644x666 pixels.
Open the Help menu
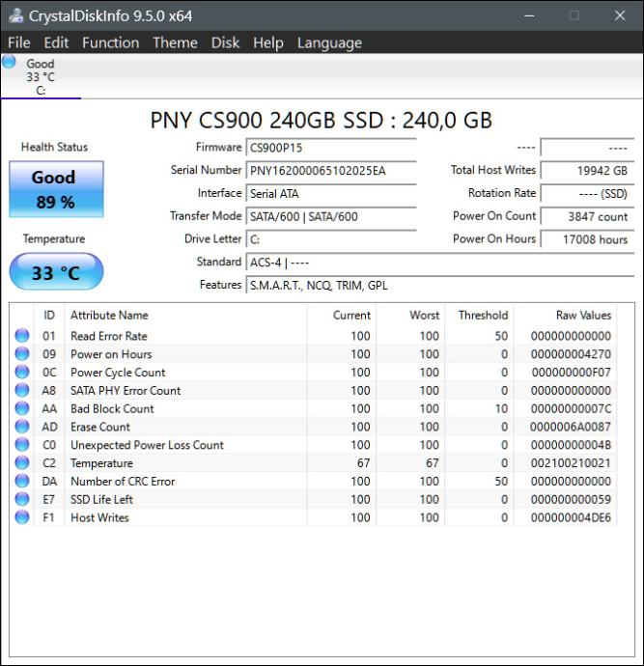coord(268,43)
